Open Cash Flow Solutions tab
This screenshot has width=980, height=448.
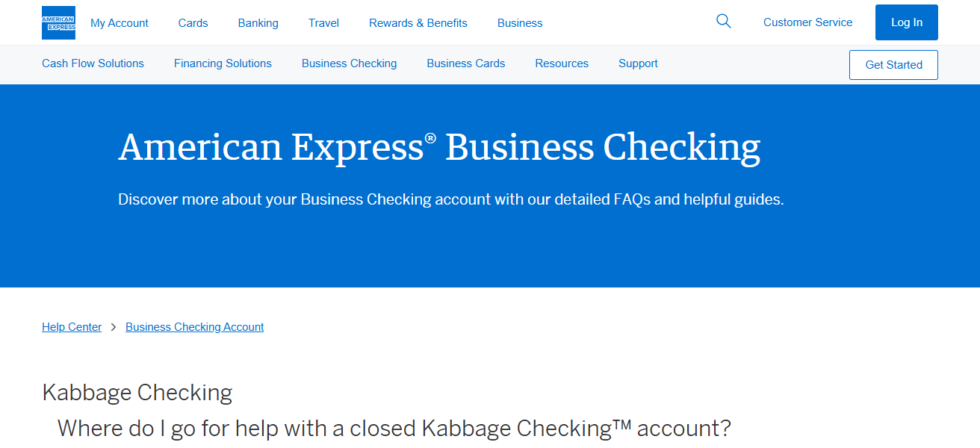tap(93, 63)
